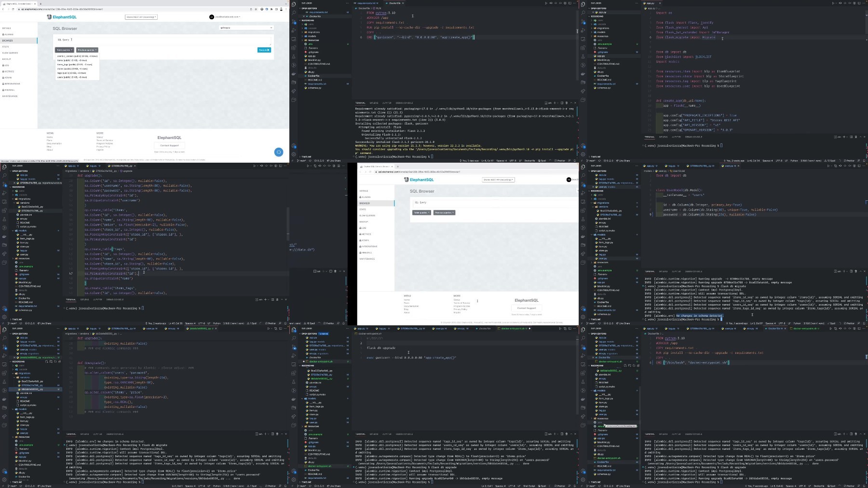868x488 pixels.
Task: Open the qphmqynz database role dropdown
Action: (246, 28)
